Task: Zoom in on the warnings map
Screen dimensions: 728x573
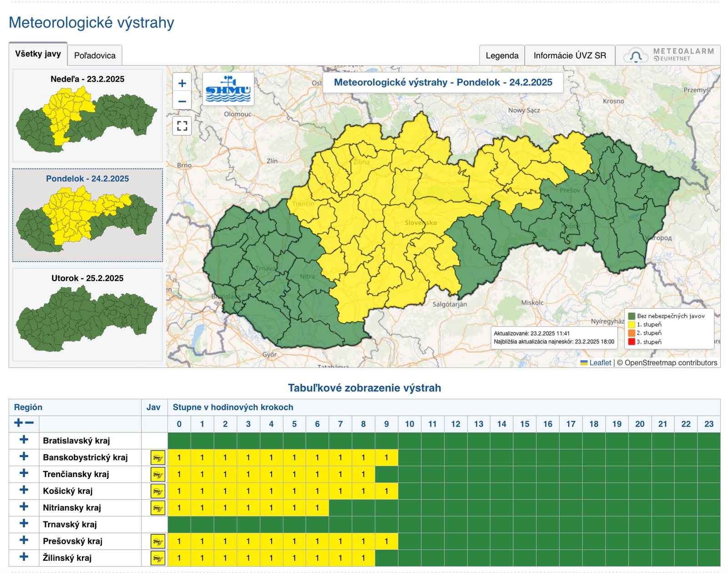Action: (182, 83)
